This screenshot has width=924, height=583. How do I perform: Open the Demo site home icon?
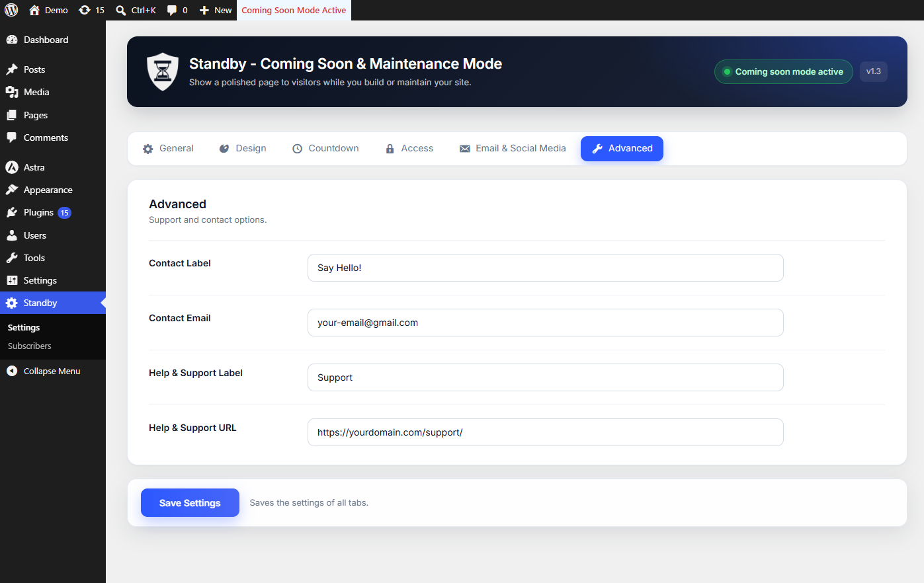[34, 10]
